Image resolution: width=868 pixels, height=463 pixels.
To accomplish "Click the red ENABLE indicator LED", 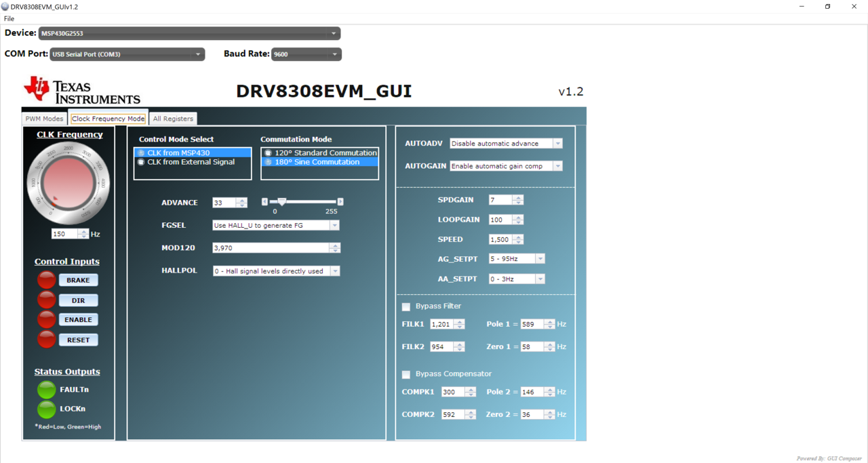I will pyautogui.click(x=46, y=319).
